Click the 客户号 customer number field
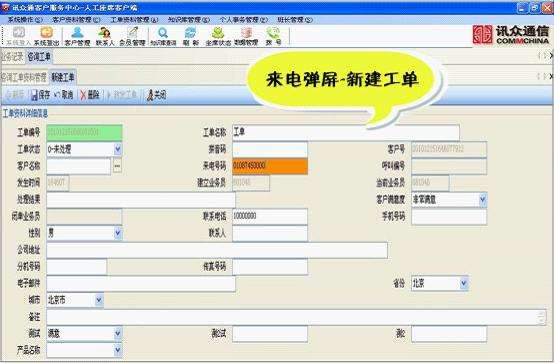The height and width of the screenshot is (363, 554). [449, 149]
